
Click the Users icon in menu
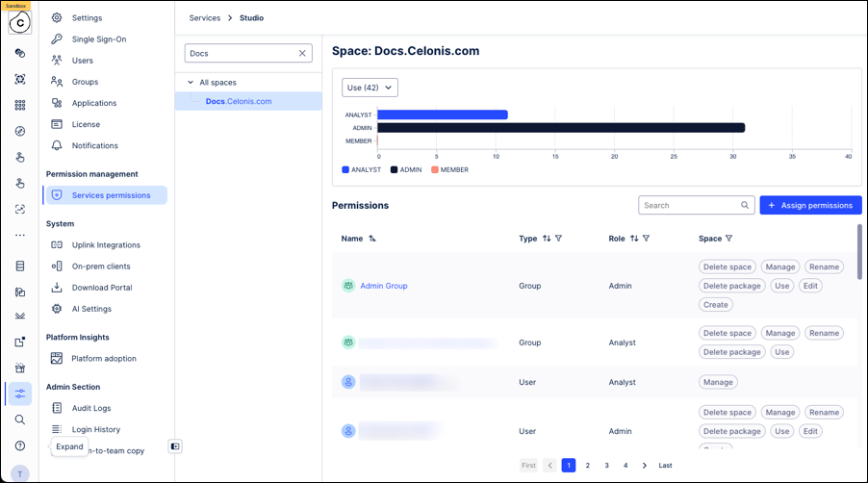[x=57, y=61]
